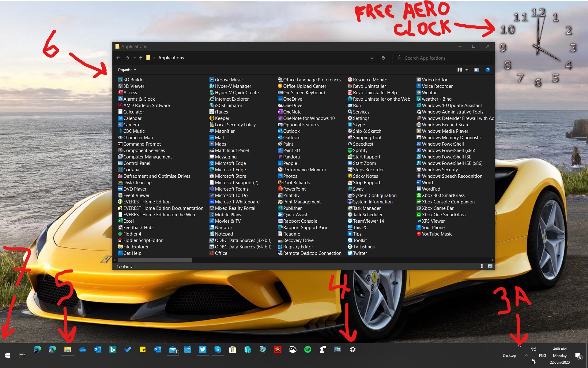Image resolution: width=588 pixels, height=368 pixels.
Task: Select Snipping Tool entry
Action: tap(364, 137)
